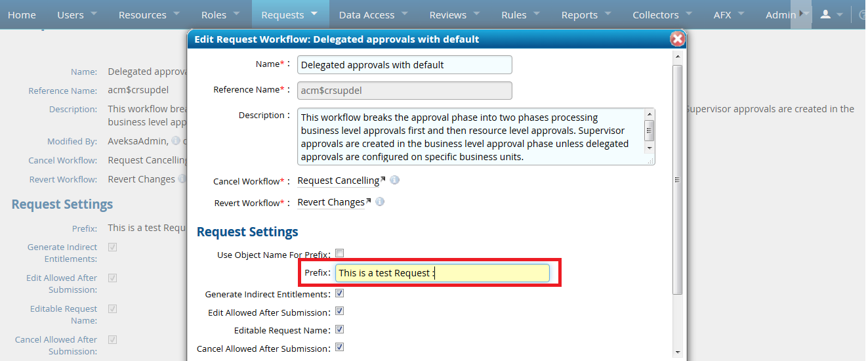Click description box scroll up arrow
The image size is (868, 361).
coord(649,114)
